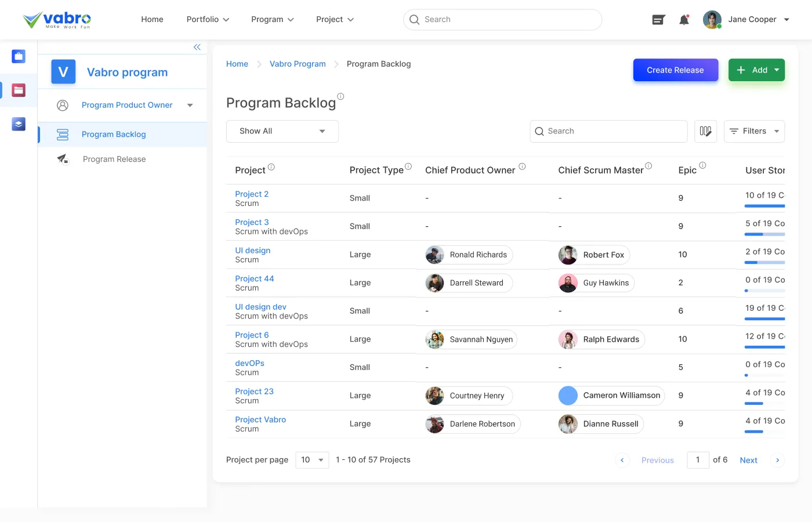Select Home from the top navigation

(x=152, y=19)
